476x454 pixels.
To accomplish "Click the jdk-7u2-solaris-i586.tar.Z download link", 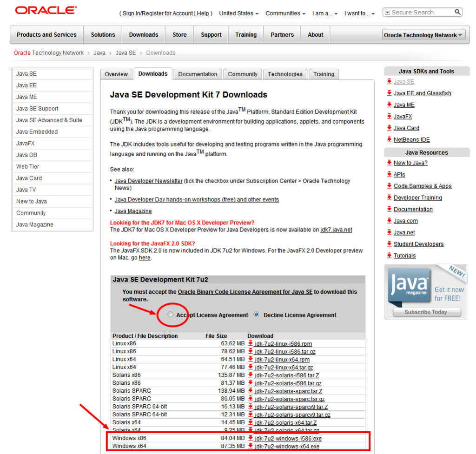I will point(287,375).
